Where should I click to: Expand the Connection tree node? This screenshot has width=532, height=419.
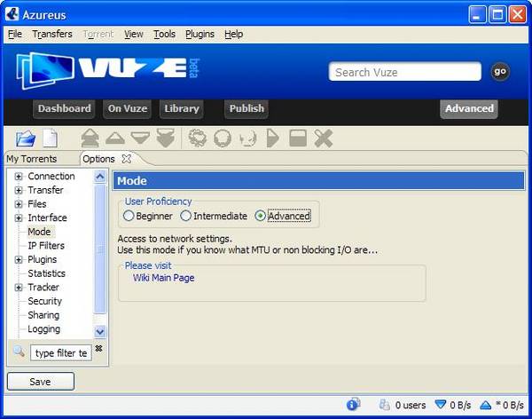click(x=19, y=176)
